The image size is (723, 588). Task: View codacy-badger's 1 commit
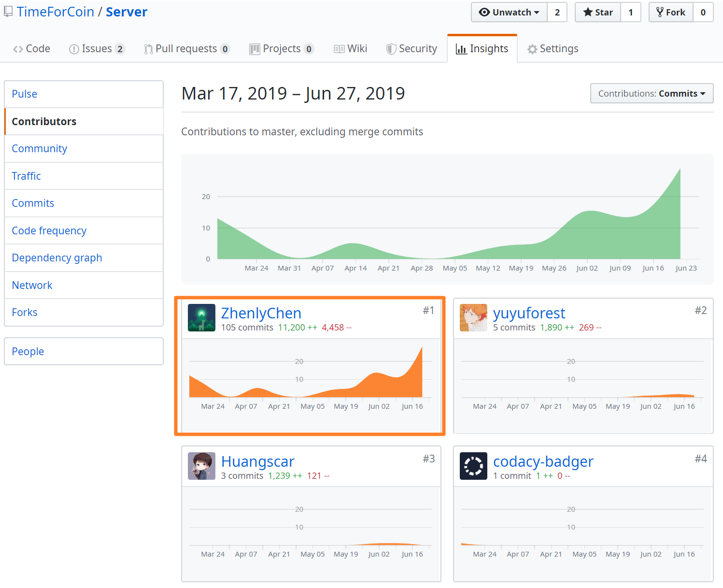click(512, 476)
